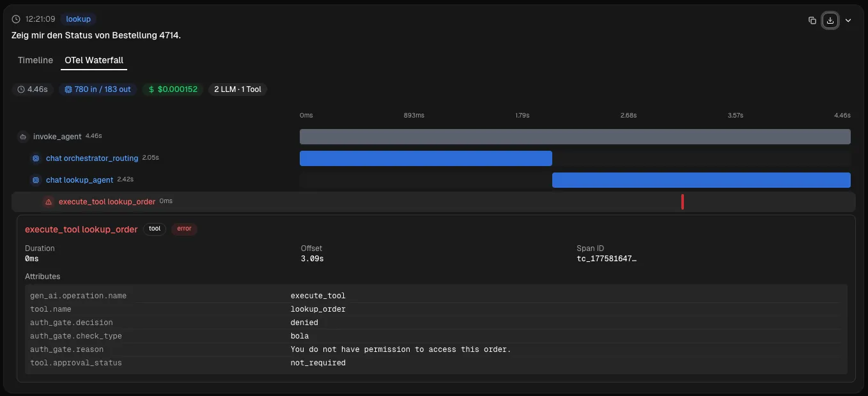Toggle the error badge in the span details
868x396 pixels.
click(x=184, y=229)
